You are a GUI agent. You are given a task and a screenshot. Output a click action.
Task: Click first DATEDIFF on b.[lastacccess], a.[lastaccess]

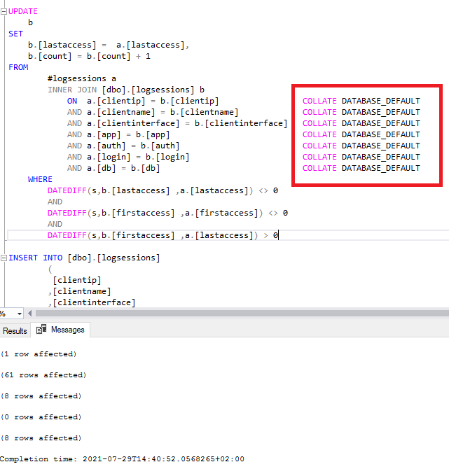[163, 190]
